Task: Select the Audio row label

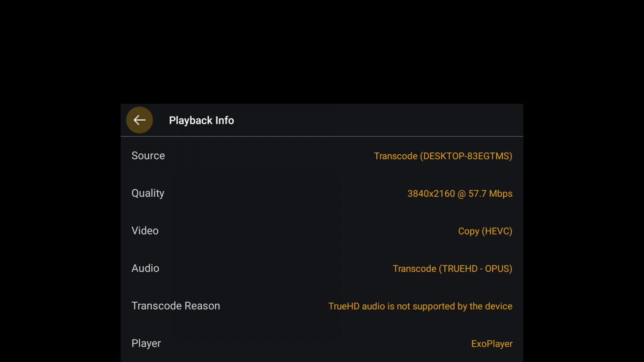Action: 145,268
